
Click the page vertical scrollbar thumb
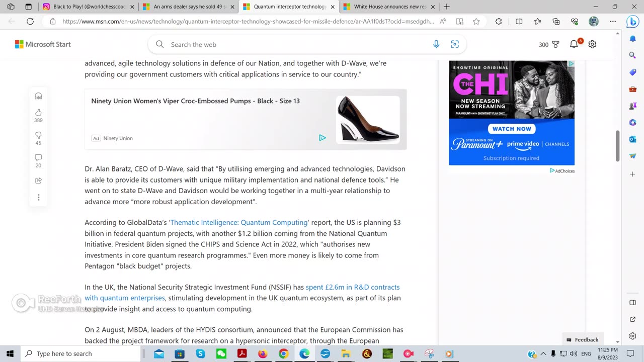pos(618,146)
